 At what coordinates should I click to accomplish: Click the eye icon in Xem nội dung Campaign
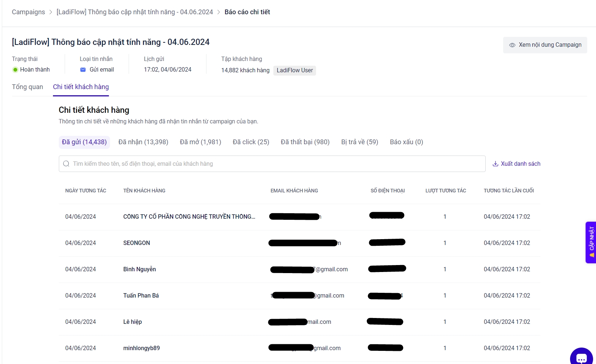click(x=512, y=45)
